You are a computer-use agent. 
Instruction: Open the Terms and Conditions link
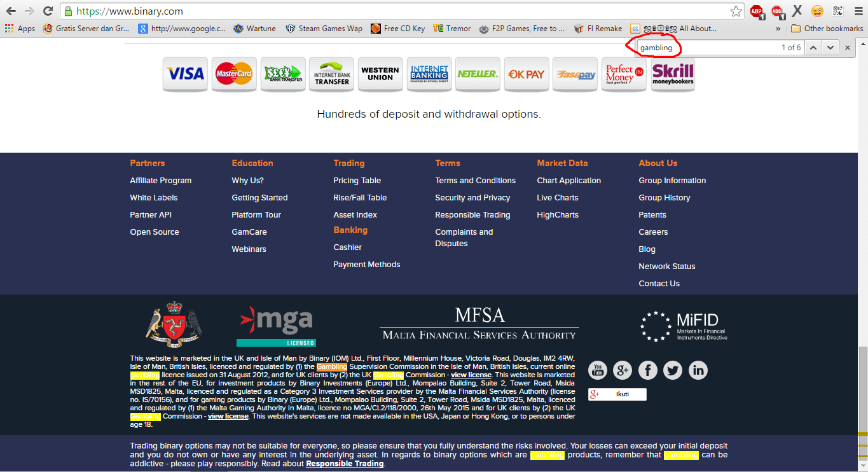point(476,181)
